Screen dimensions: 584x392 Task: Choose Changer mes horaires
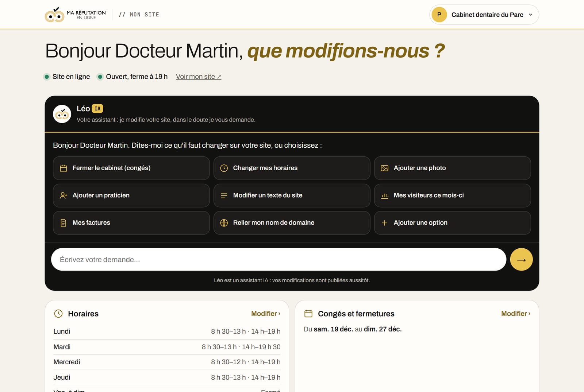click(292, 168)
